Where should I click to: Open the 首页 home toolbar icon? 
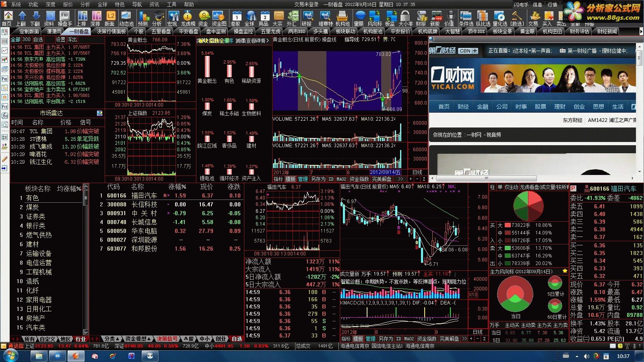(x=8, y=18)
